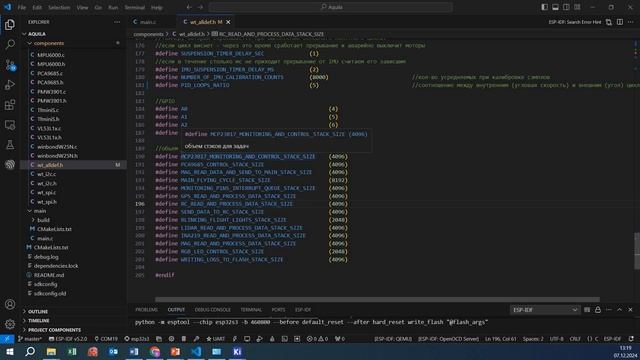Open the Selection menu
The width and height of the screenshot is (640, 360).
(59, 7)
